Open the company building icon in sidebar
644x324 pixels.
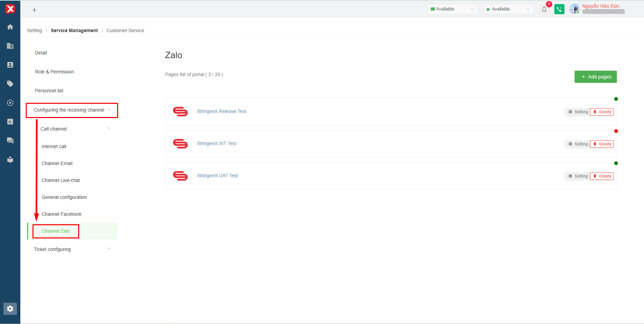pos(10,46)
